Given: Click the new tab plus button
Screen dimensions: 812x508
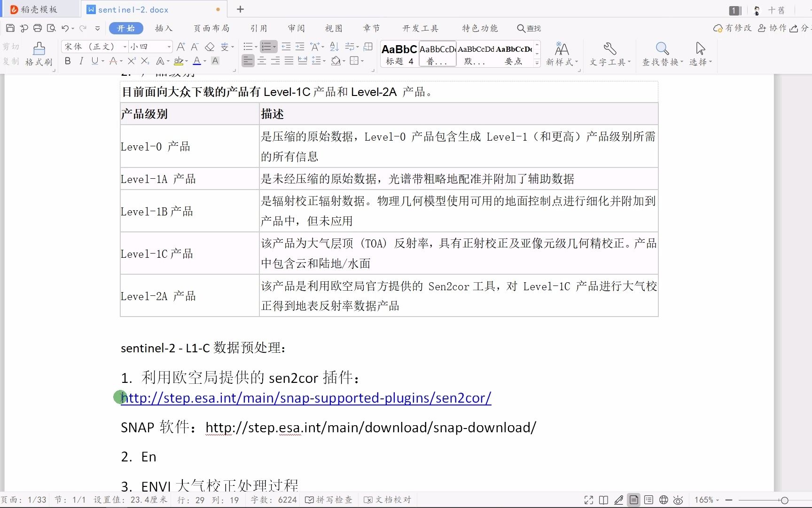Looking at the screenshot, I should pyautogui.click(x=240, y=9).
